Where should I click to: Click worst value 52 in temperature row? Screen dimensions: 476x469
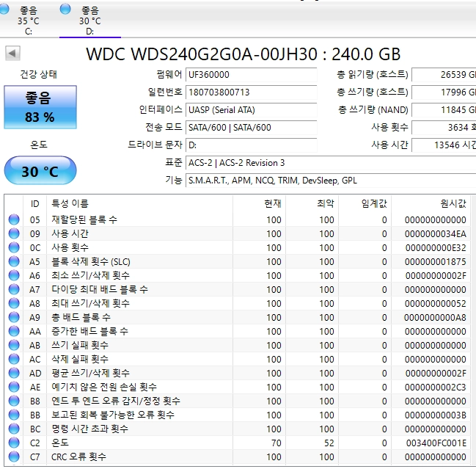coord(329,443)
